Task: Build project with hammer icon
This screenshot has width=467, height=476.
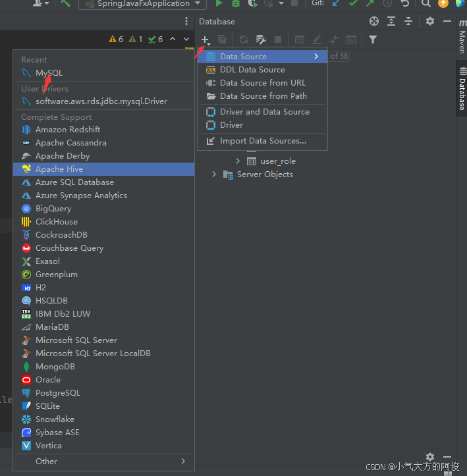Action: pyautogui.click(x=66, y=3)
